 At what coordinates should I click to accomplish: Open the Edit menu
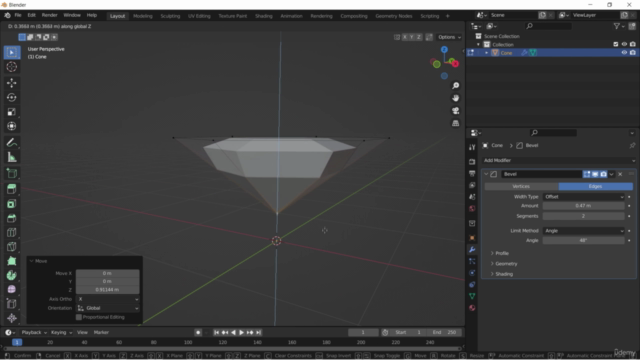click(x=31, y=15)
